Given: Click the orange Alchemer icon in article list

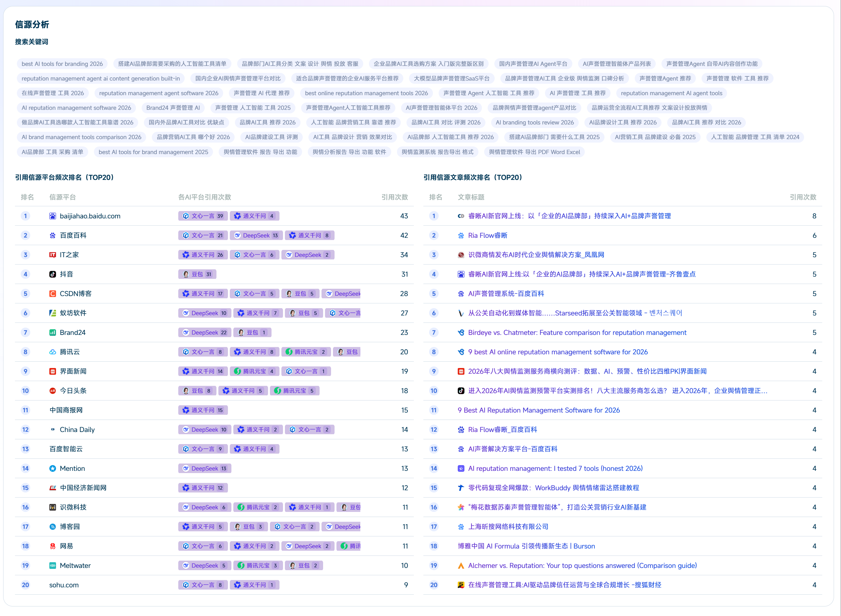Looking at the screenshot, I should click(461, 565).
